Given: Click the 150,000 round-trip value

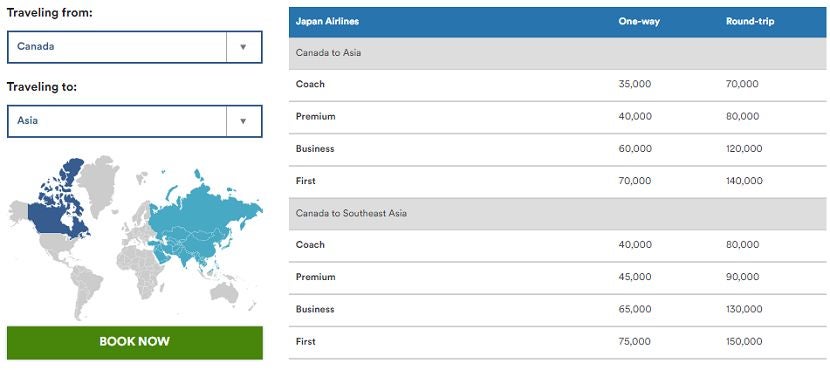Looking at the screenshot, I should [744, 341].
